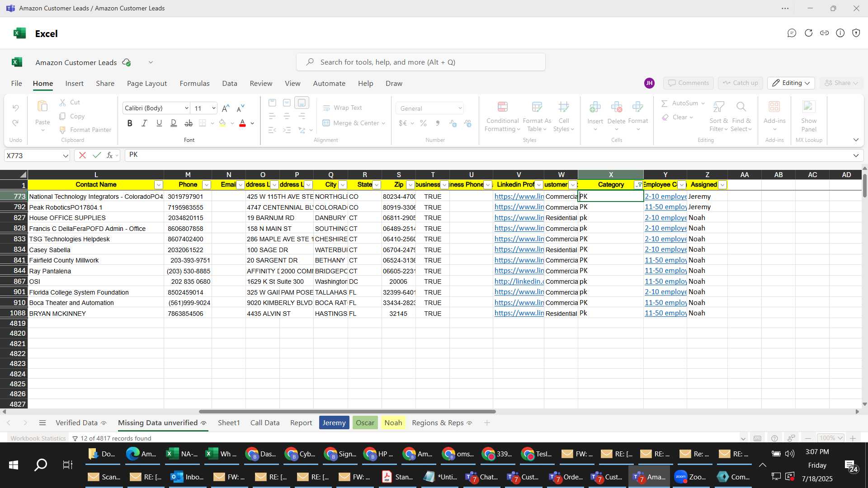Screen dimensions: 868x488
Task: Click the Clear eraser icon
Action: point(665,117)
